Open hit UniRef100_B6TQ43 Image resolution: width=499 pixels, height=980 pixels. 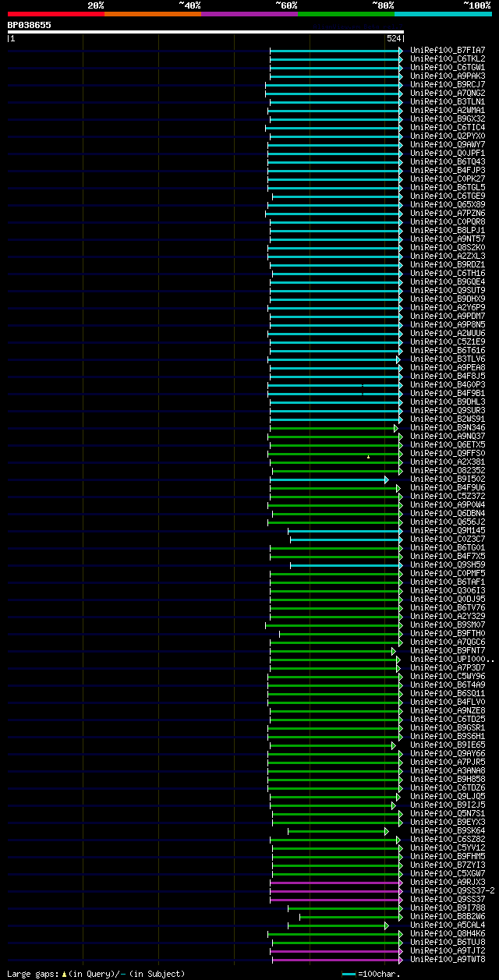point(448,161)
